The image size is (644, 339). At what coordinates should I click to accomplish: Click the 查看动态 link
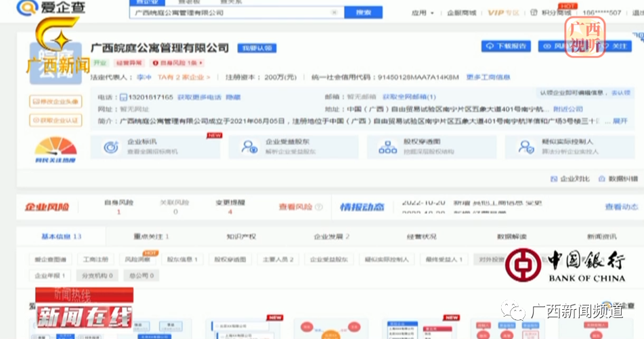click(622, 207)
